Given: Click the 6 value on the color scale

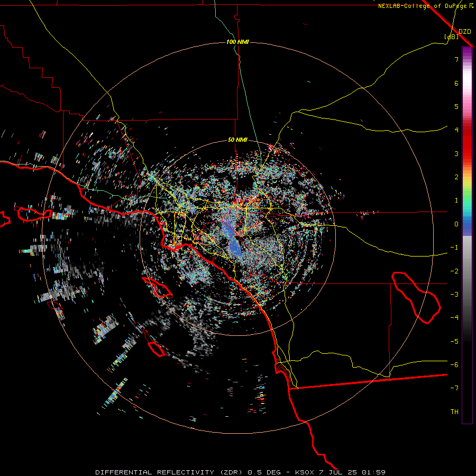Looking at the screenshot, I should click(x=456, y=83).
